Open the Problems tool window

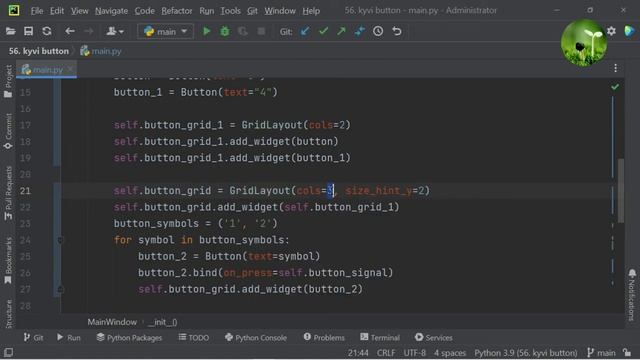coord(324,338)
